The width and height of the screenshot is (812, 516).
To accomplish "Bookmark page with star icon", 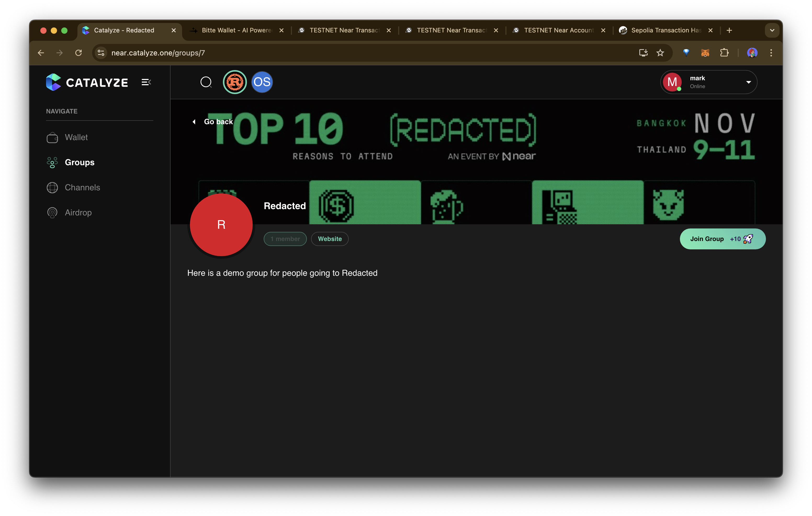I will point(660,53).
